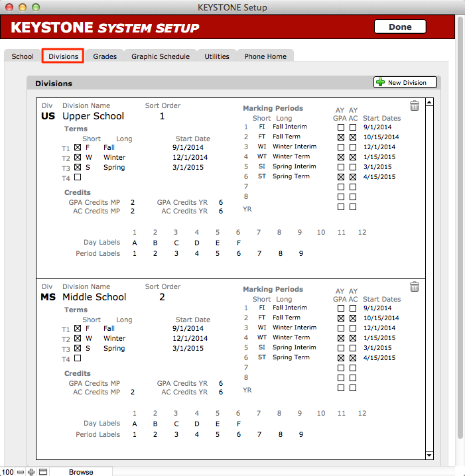Open the Graphic Schedule tab
This screenshot has height=476, width=465.
coord(161,56)
